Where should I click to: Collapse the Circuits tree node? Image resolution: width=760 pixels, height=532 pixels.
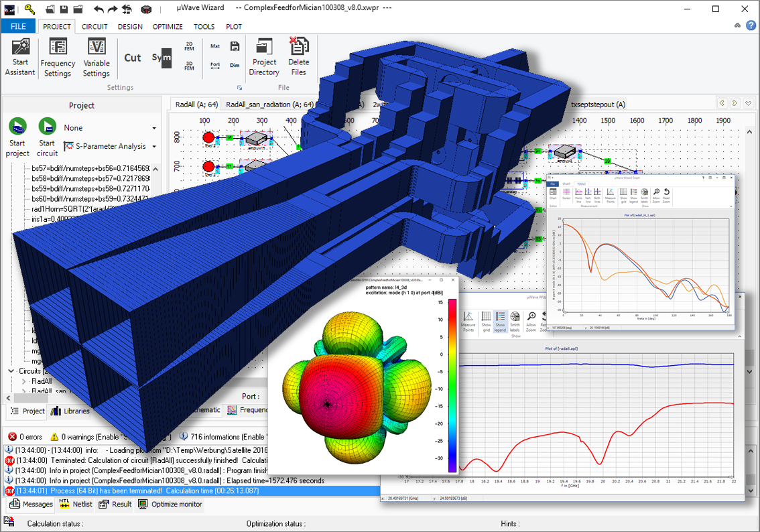point(11,371)
